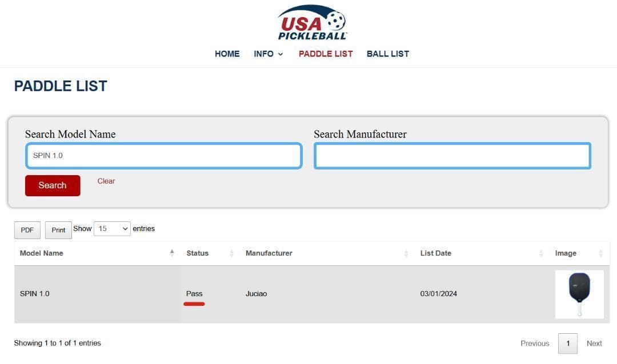Print the paddle list table
The width and height of the screenshot is (617, 364).
pos(58,230)
